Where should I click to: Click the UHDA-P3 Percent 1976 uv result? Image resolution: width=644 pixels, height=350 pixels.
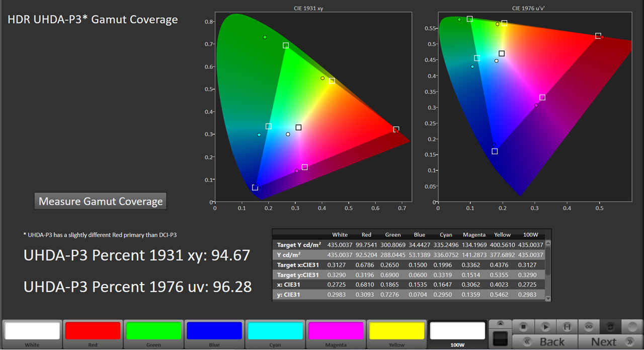click(x=138, y=287)
